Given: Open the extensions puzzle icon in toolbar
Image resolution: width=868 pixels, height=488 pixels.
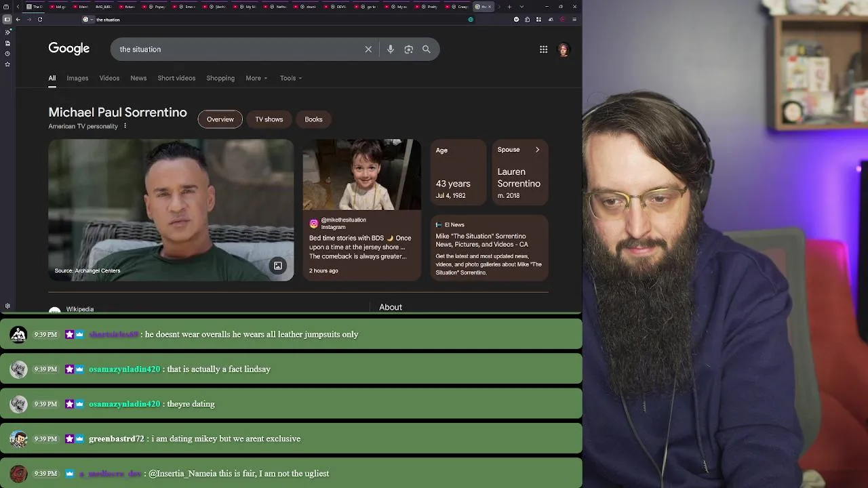Looking at the screenshot, I should click(527, 20).
